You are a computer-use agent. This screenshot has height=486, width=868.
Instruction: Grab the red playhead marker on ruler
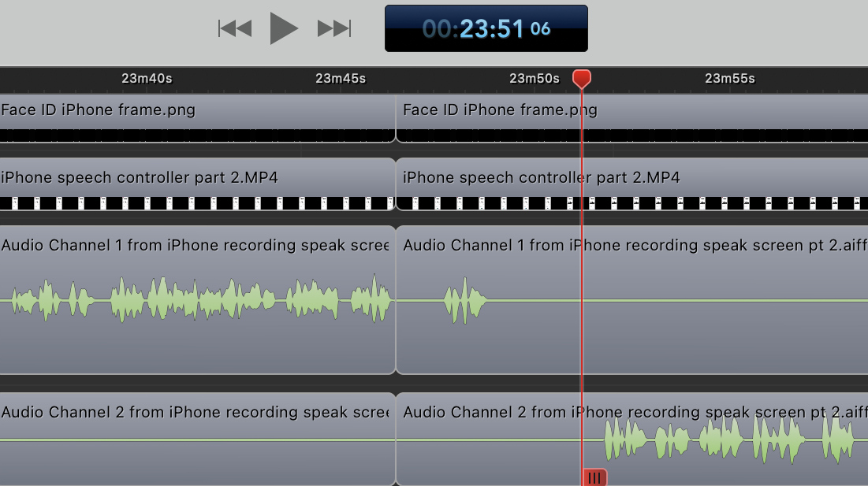click(x=582, y=78)
